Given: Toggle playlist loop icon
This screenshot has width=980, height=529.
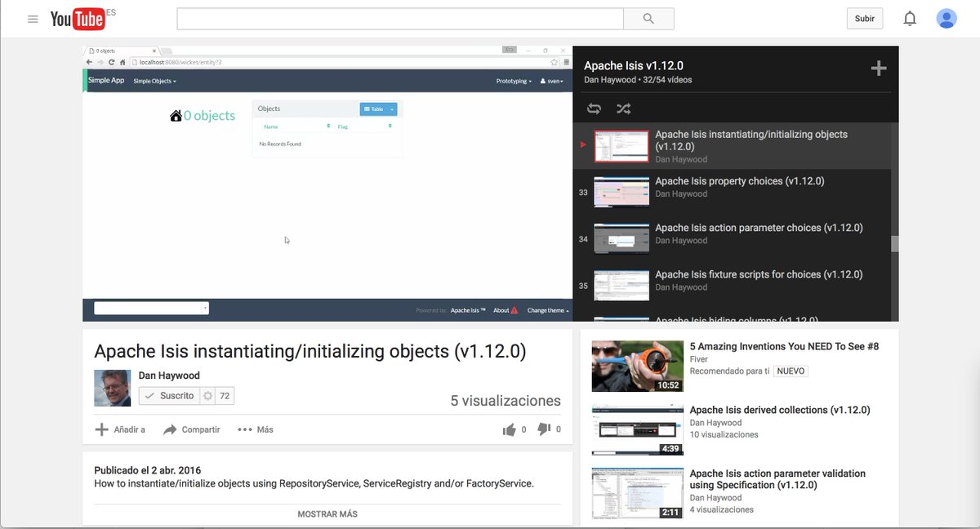Looking at the screenshot, I should (x=594, y=109).
